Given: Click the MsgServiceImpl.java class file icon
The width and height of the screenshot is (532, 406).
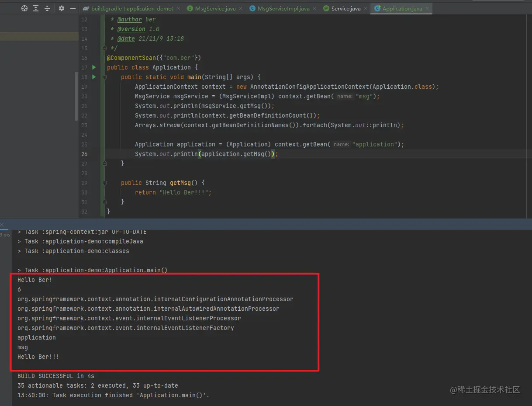Looking at the screenshot, I should [x=252, y=8].
